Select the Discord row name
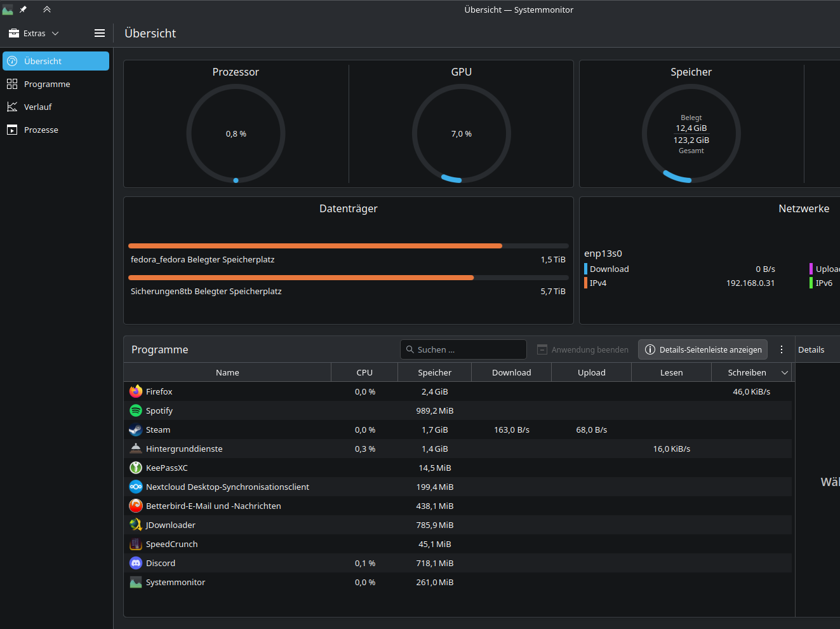The image size is (840, 629). (161, 563)
